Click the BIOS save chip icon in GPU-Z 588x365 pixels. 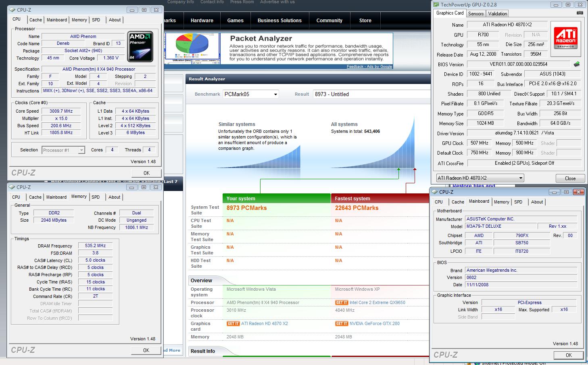pos(577,64)
